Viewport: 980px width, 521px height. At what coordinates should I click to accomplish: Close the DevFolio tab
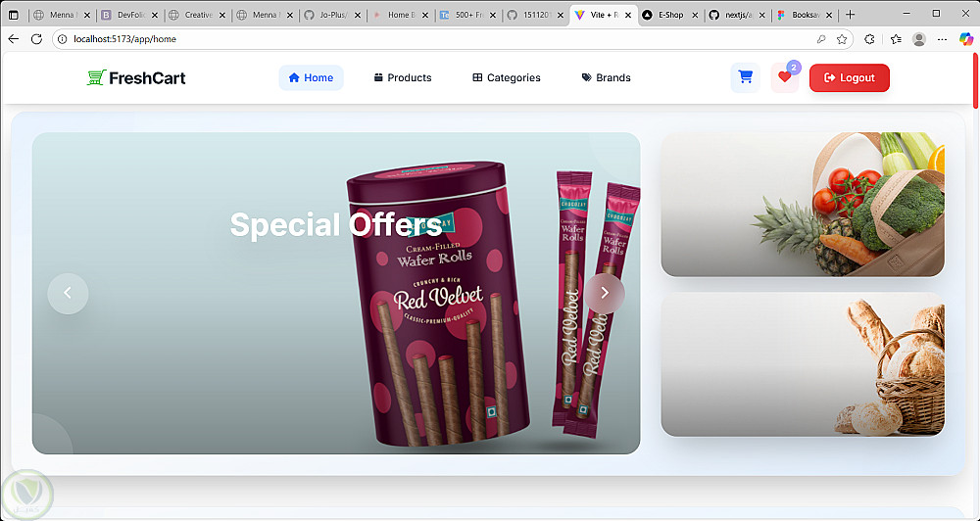click(155, 15)
